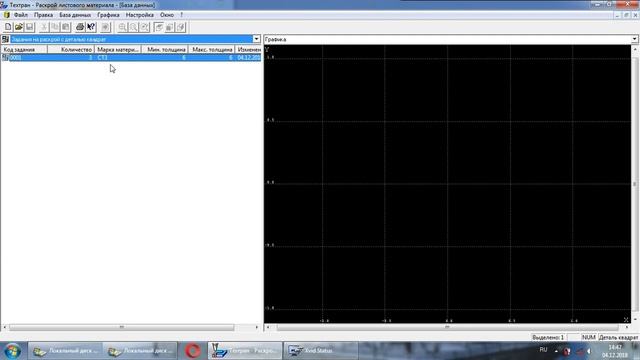Viewport: 640px width, 360px height.
Task: Sort by Макс. толщина column header
Action: [x=212, y=49]
